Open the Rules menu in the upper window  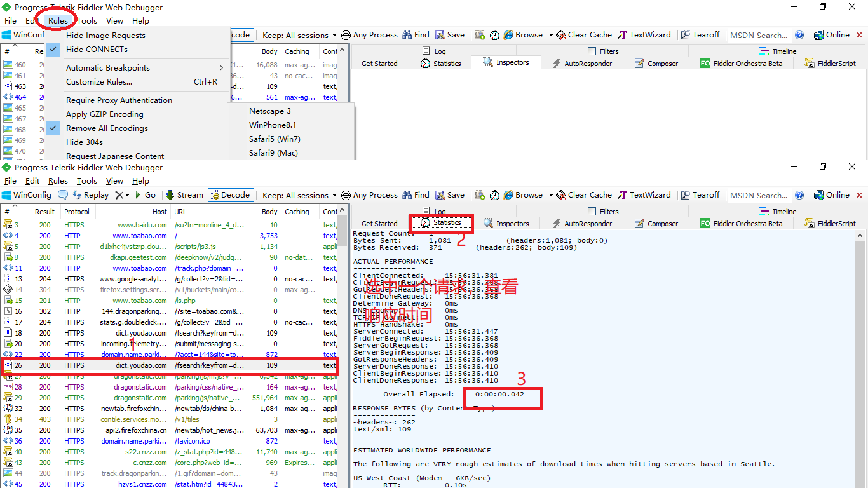click(x=58, y=21)
